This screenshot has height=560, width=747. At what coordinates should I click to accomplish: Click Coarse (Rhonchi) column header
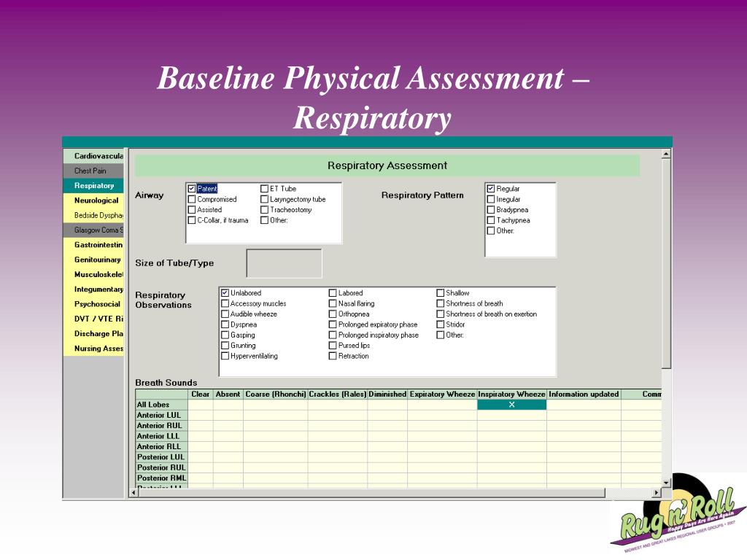click(275, 394)
